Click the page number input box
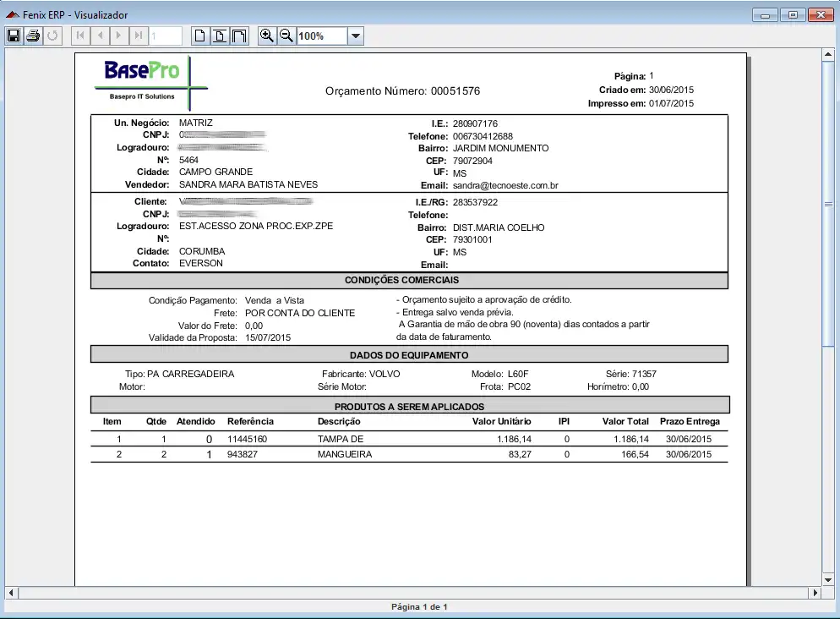Image resolution: width=840 pixels, height=619 pixels. pos(166,36)
